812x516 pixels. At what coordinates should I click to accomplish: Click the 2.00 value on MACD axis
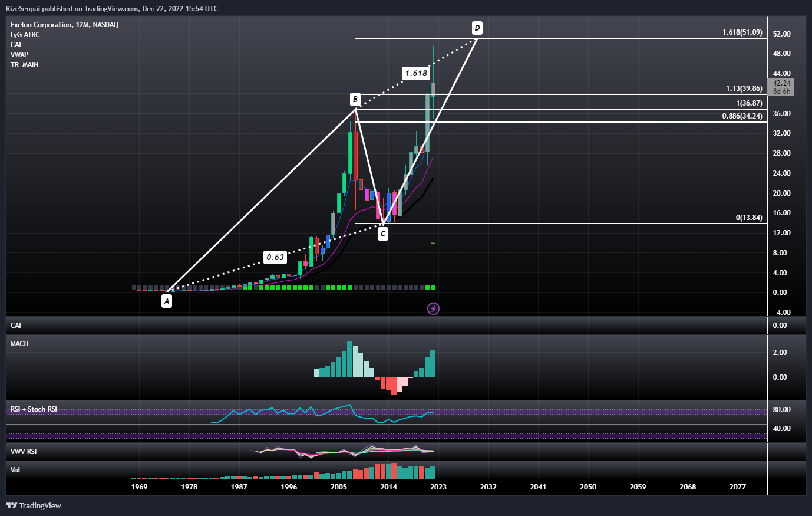point(780,353)
